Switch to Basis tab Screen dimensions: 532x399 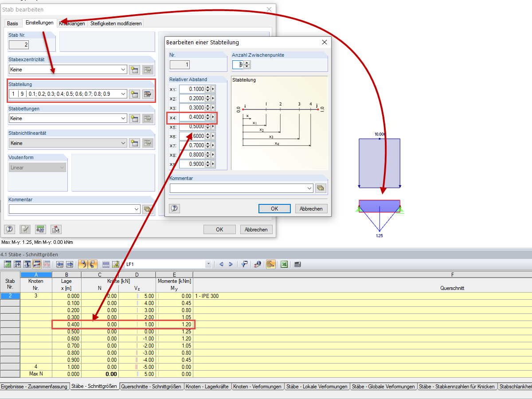coord(13,23)
